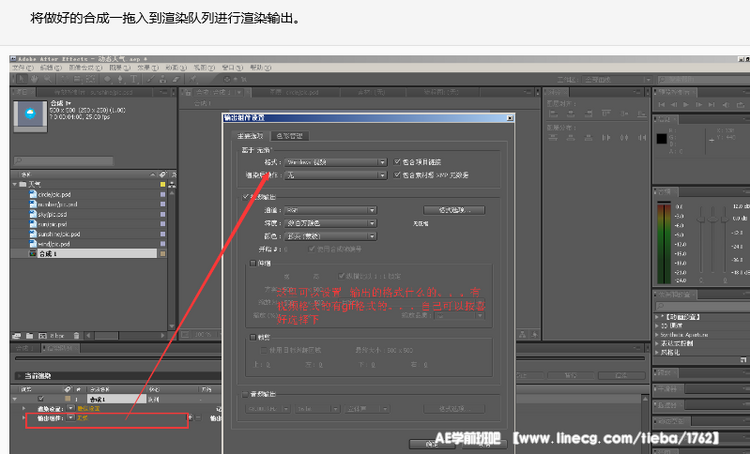Select the Clone Stamp tool
Viewport: 750px width, 454px height.
(163, 79)
